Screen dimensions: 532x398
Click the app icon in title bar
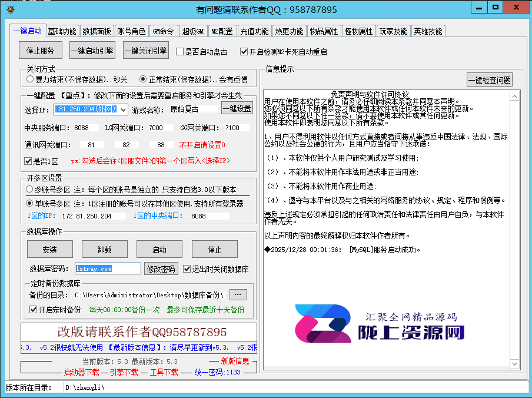tap(8, 9)
